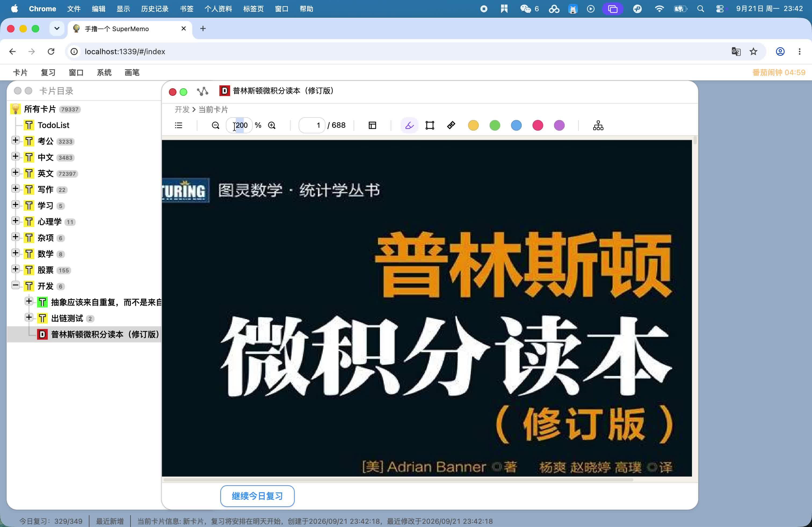812x527 pixels.
Task: Select the rectangle area selection tool
Action: (430, 125)
